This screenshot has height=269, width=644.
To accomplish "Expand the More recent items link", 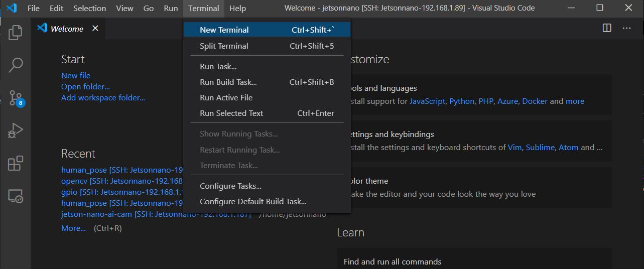I will tap(73, 228).
